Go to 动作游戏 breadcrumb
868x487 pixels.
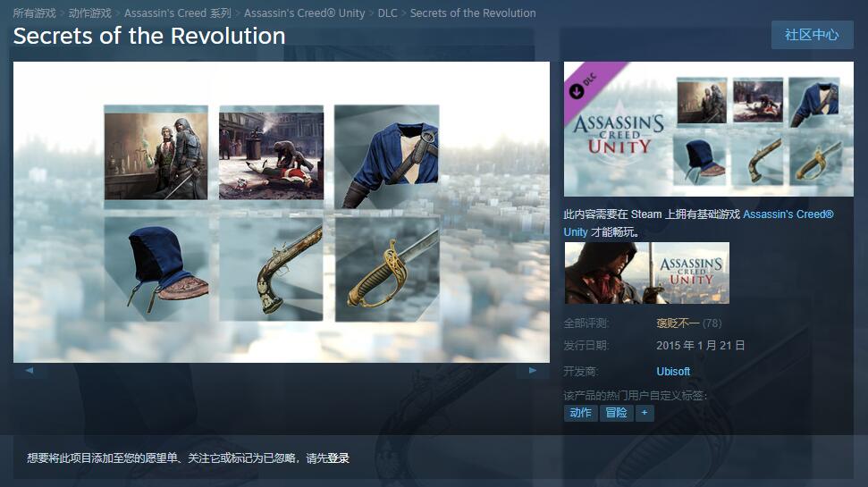89,13
